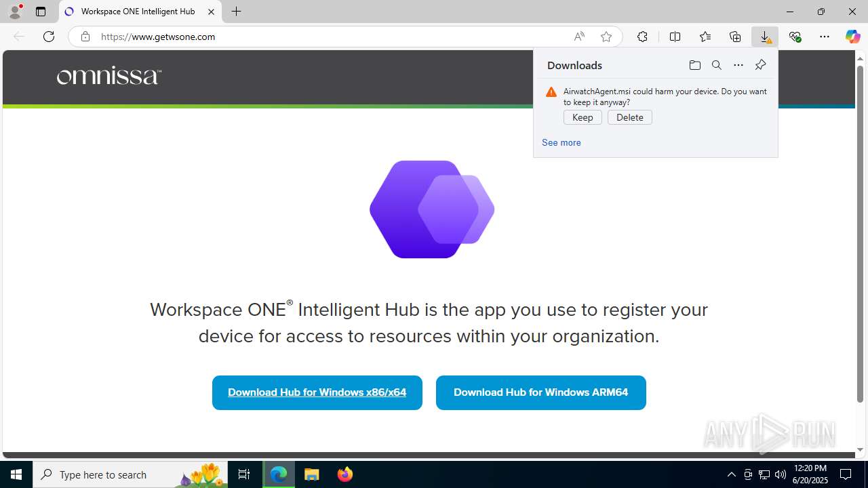
Task: Click the Omnissa logo
Action: click(109, 76)
